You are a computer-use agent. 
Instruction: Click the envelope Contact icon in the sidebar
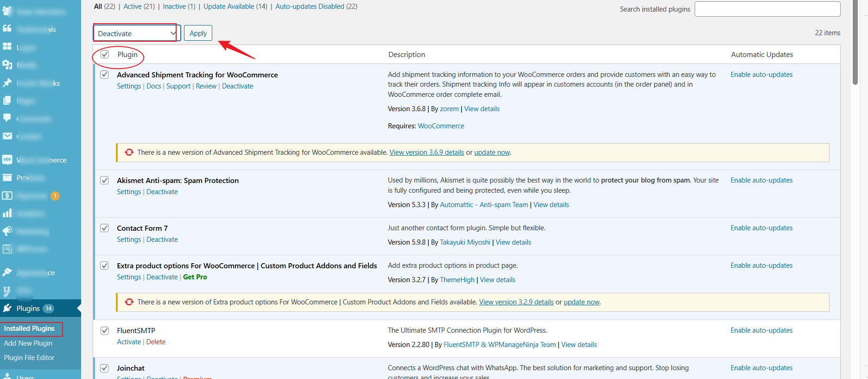pyautogui.click(x=7, y=136)
